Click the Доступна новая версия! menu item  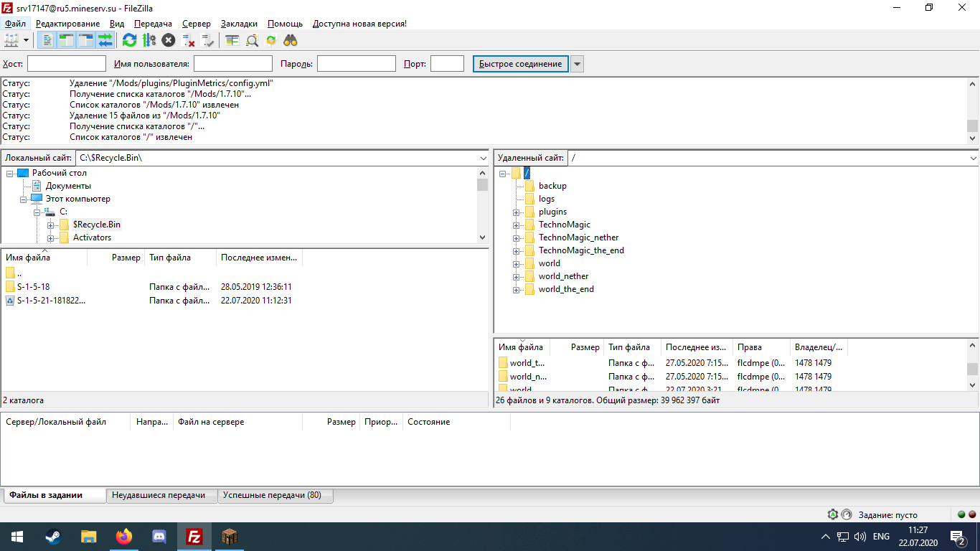[359, 24]
